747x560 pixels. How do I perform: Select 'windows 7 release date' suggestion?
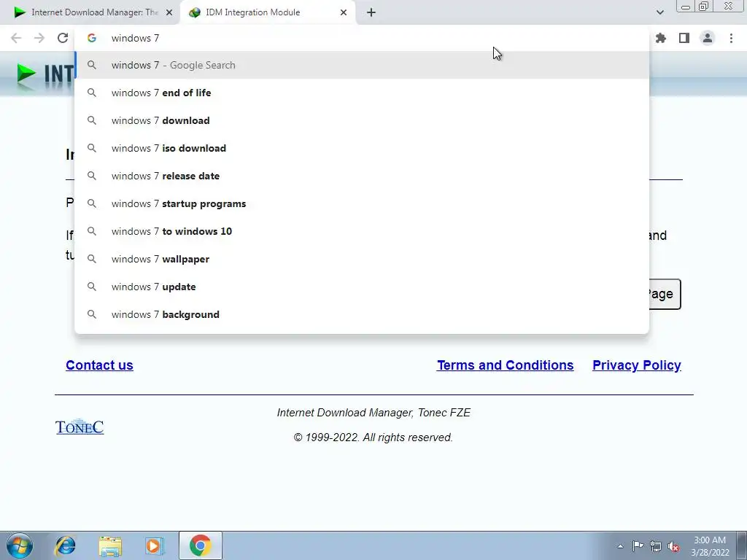tap(362, 176)
